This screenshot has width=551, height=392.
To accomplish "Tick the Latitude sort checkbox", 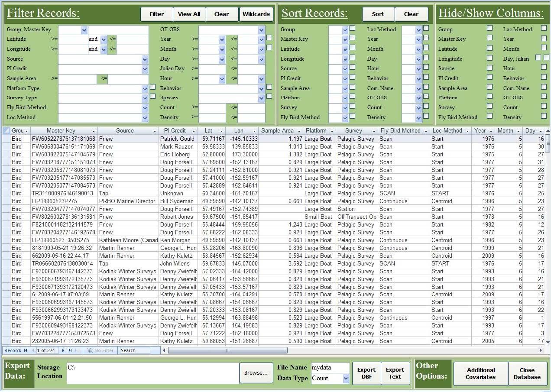I will coord(353,48).
